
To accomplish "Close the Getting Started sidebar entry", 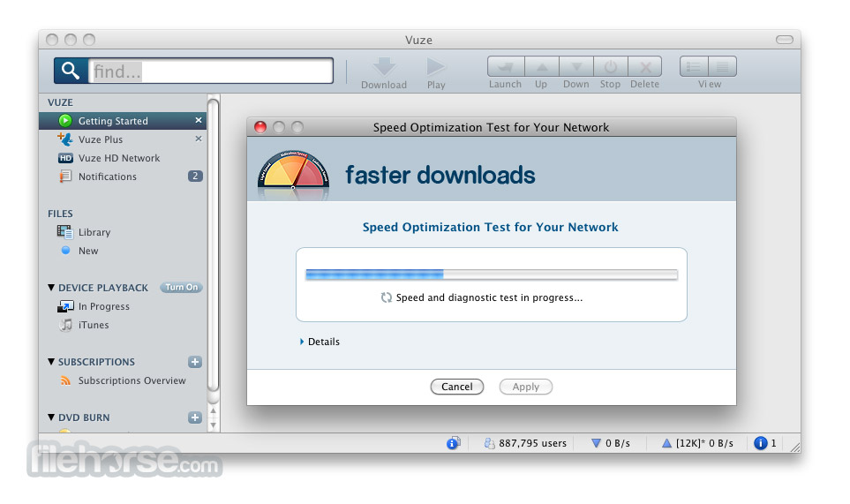I will 199,120.
